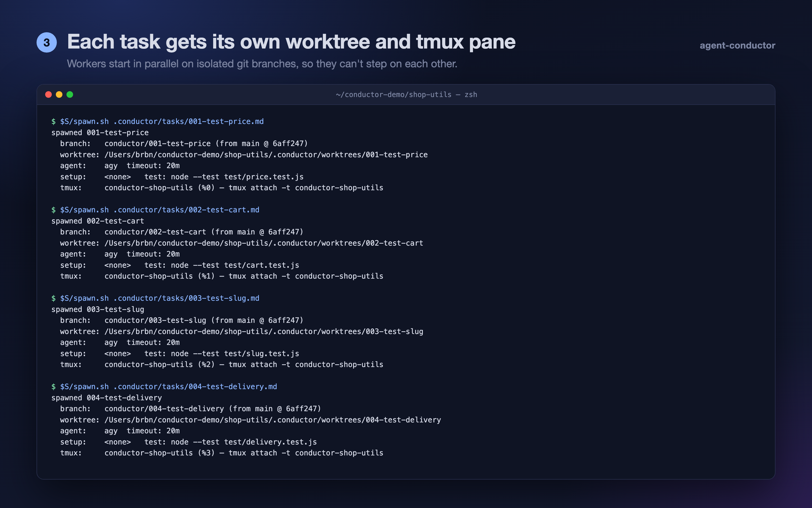Click the branch line 'conductor/004-test-delivery'
The width and height of the screenshot is (812, 508).
191,409
